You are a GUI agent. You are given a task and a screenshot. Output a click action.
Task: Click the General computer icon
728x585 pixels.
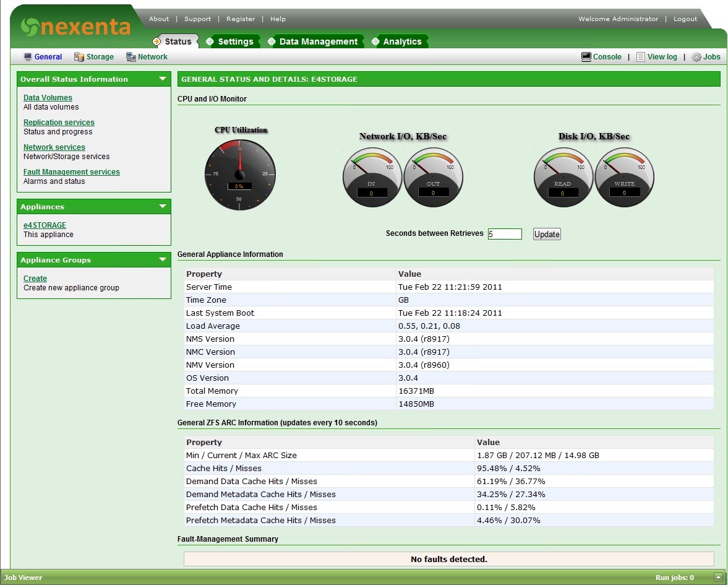[28, 57]
